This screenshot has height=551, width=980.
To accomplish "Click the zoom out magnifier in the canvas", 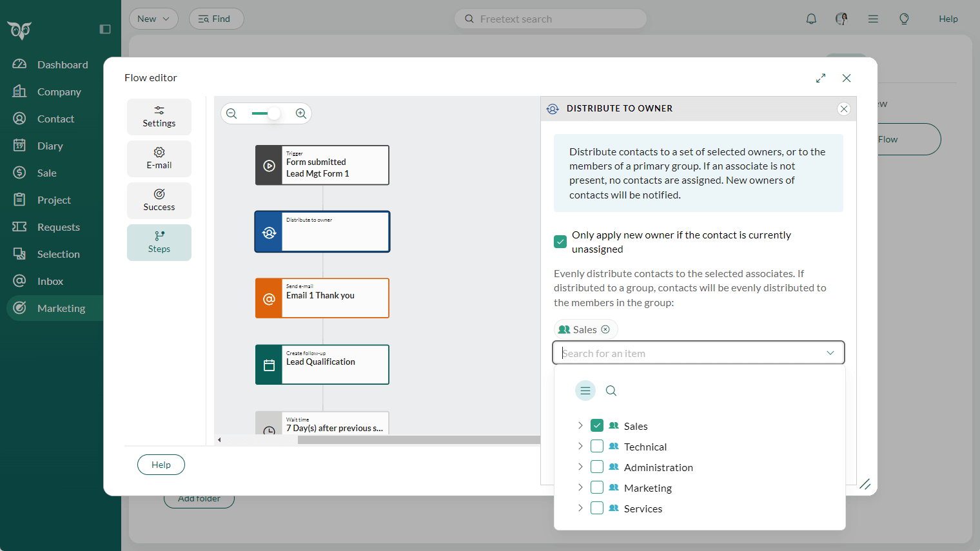I will tap(231, 113).
